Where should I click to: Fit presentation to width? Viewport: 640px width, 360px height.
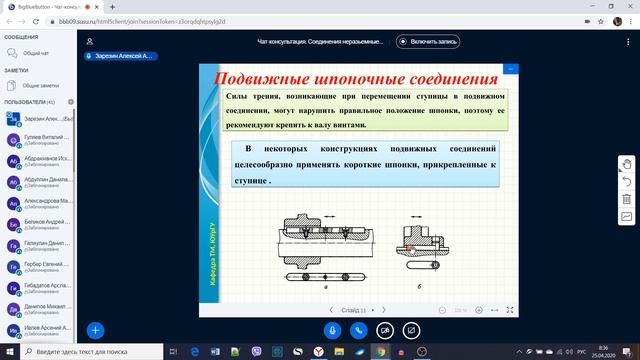click(494, 310)
